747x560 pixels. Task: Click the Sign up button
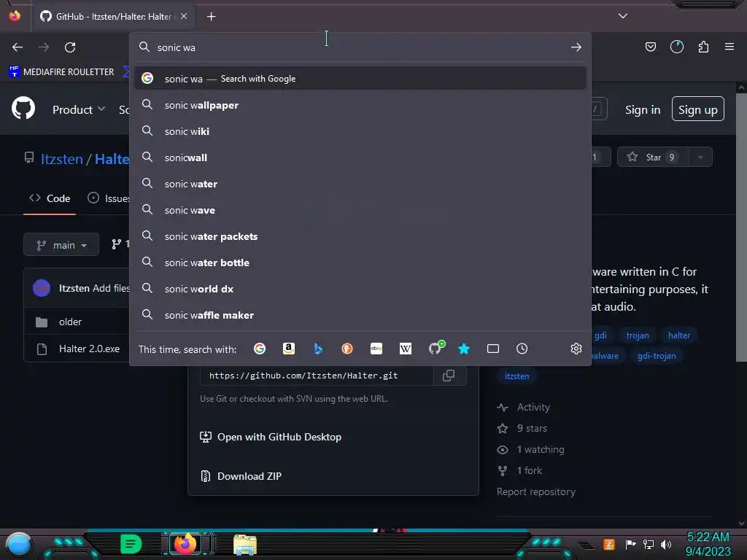(x=698, y=109)
